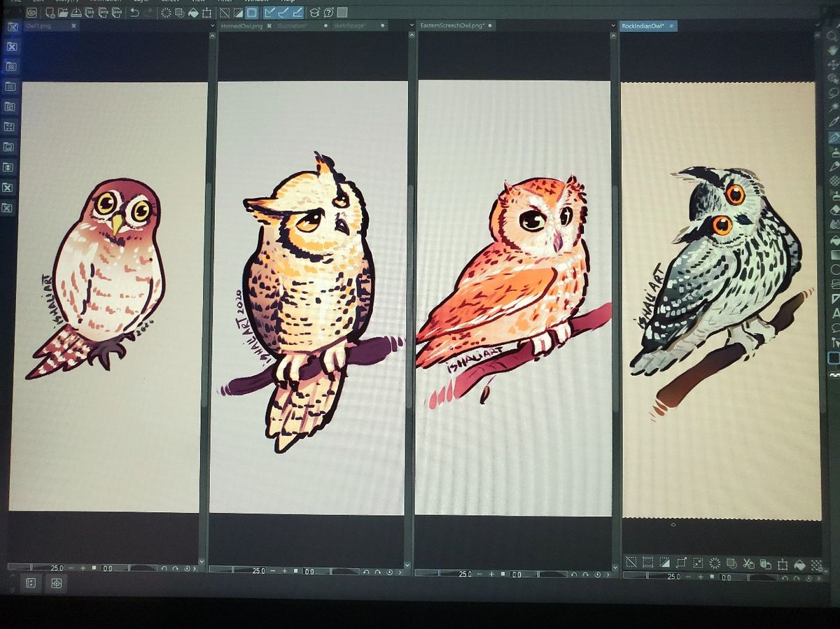Click Shrink selected area launcher icon
The width and height of the screenshot is (840, 629).
[x=698, y=563]
